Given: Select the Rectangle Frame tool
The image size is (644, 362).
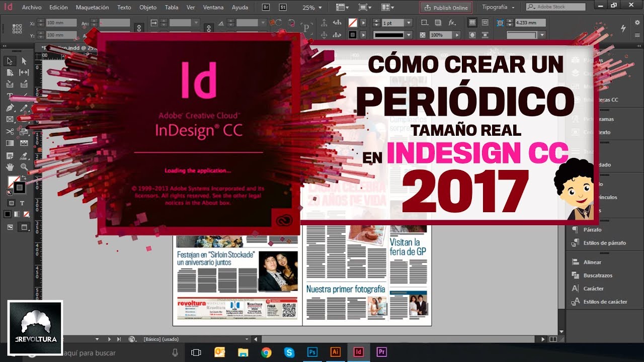Looking at the screenshot, I should coord(10,119).
